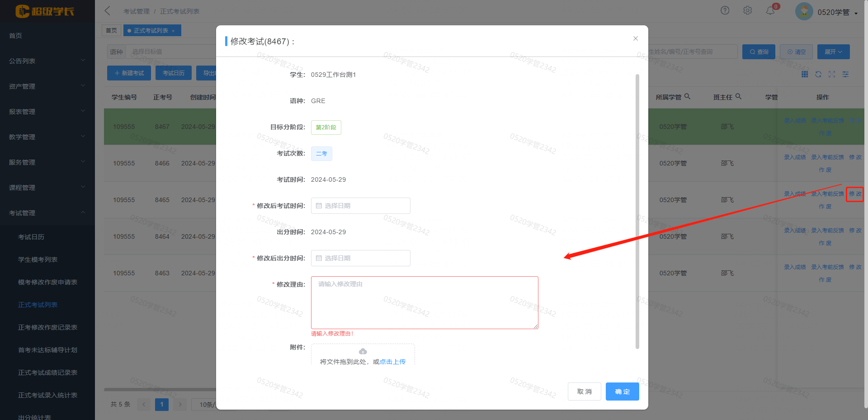This screenshot has height=420, width=868.
Task: Click the 取消 button
Action: (x=584, y=392)
